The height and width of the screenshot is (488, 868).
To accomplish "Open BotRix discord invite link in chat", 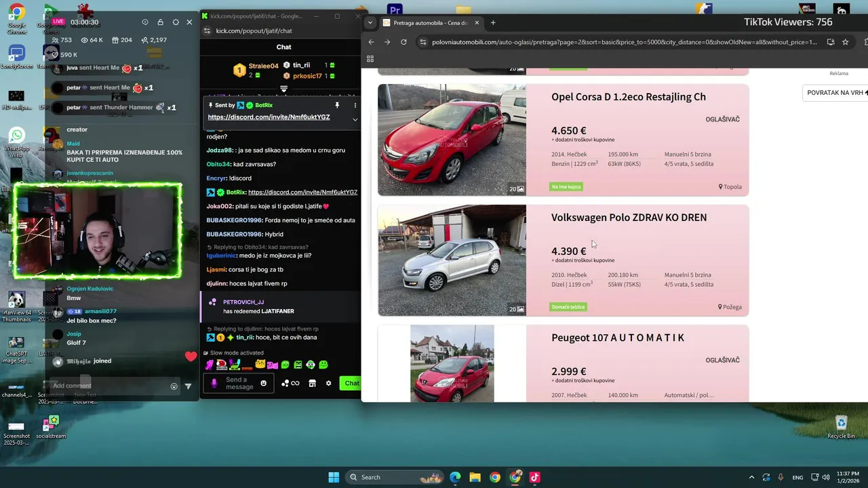I will click(x=302, y=192).
